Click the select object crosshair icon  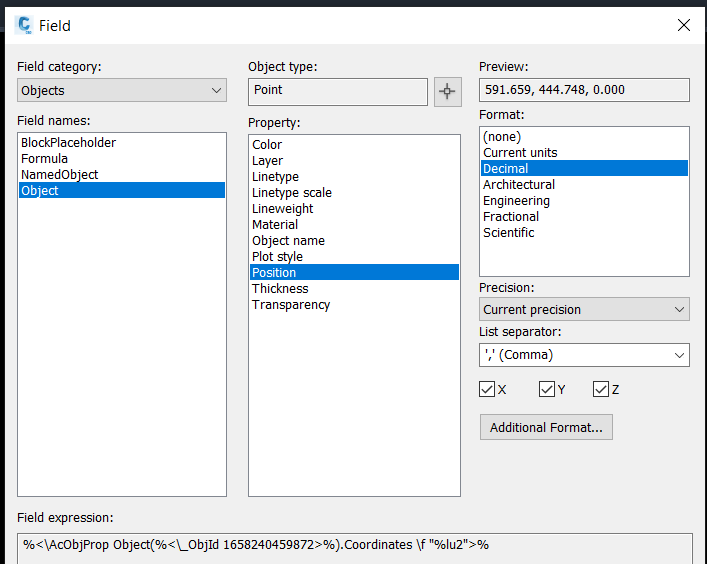click(x=447, y=92)
